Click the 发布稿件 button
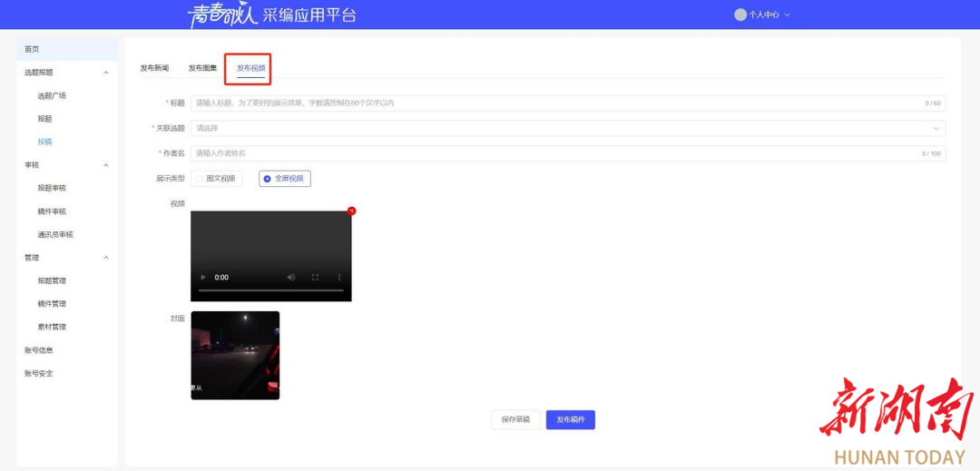 pos(571,420)
